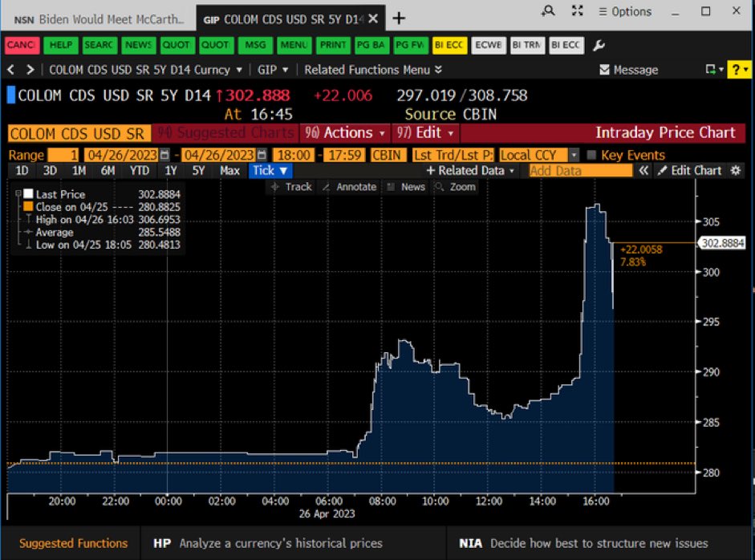Open the Actions dropdown
This screenshot has height=560, width=755.
pos(345,132)
